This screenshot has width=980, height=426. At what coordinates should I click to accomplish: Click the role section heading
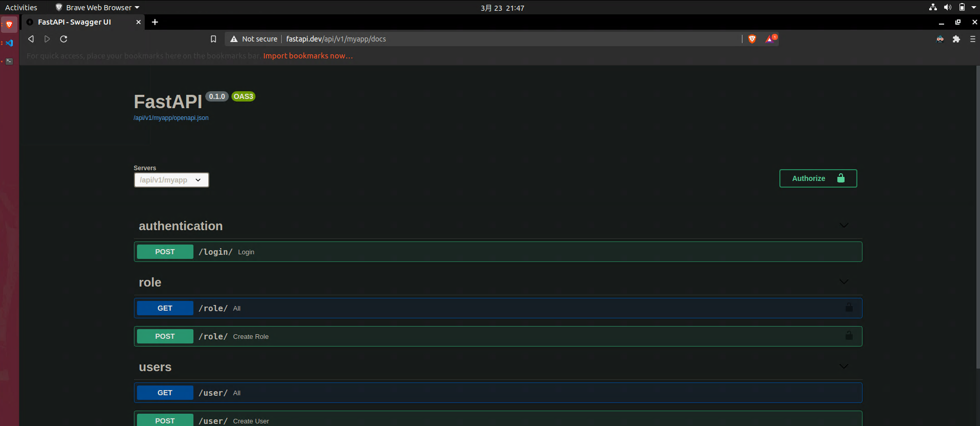pyautogui.click(x=150, y=282)
